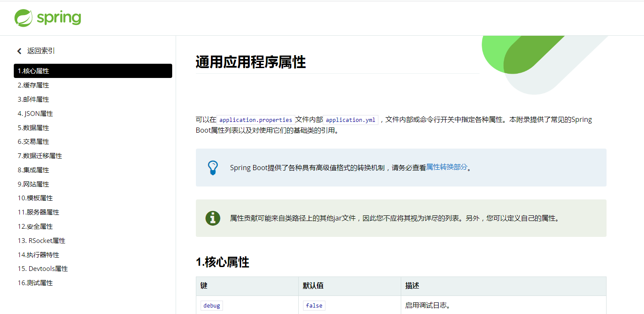Screen dimensions: 644x314
Task: Click the 描述 table column header
Action: pos(504,286)
